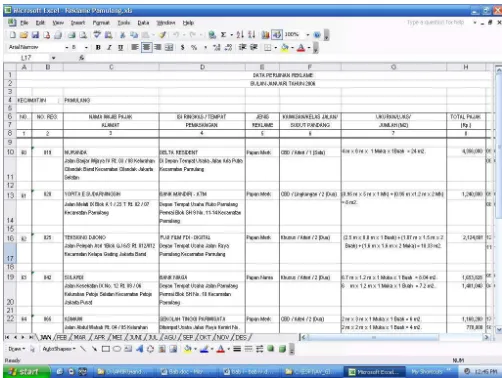
Task: Open the Font name dropdown
Action: 67,48
